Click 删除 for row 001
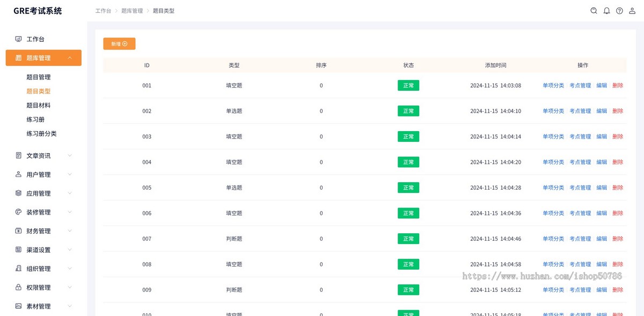Viewport: 644px width, 316px height. (618, 85)
